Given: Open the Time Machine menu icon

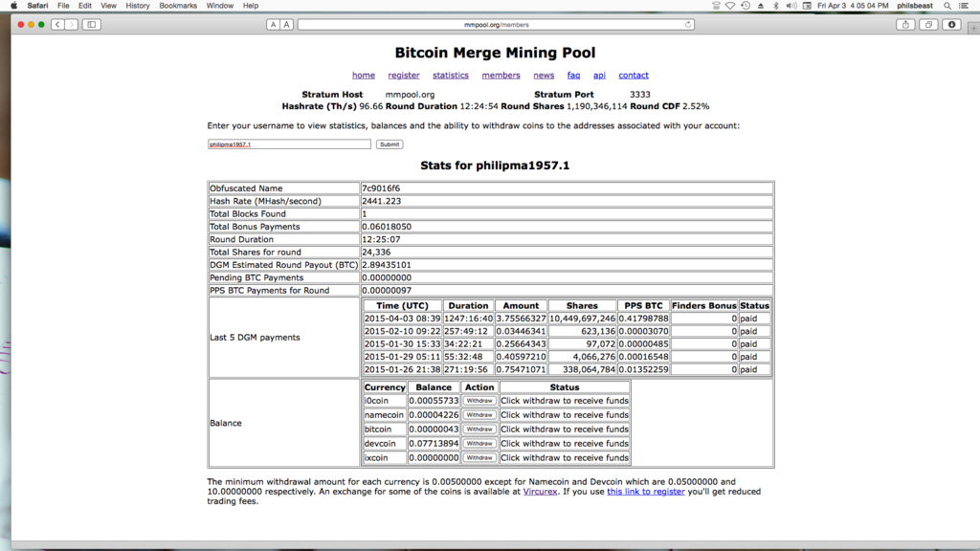Looking at the screenshot, I should 746,6.
